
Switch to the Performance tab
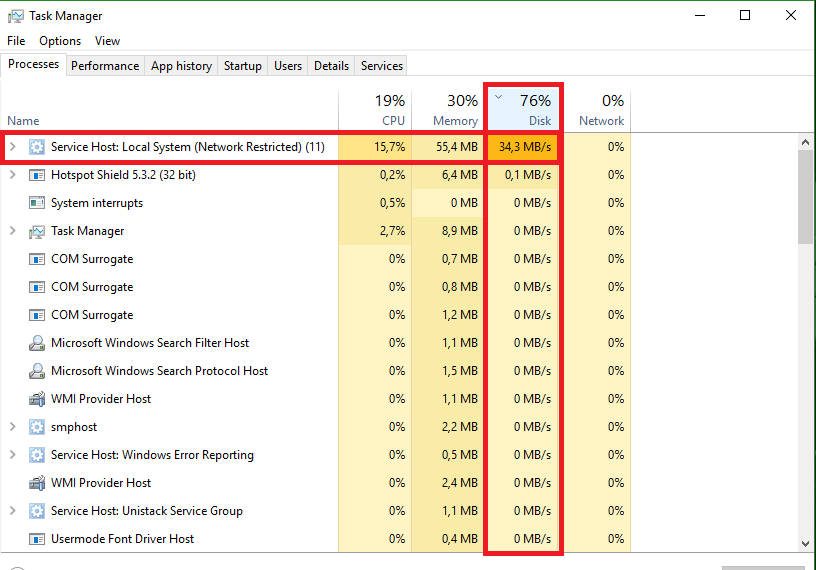point(105,66)
